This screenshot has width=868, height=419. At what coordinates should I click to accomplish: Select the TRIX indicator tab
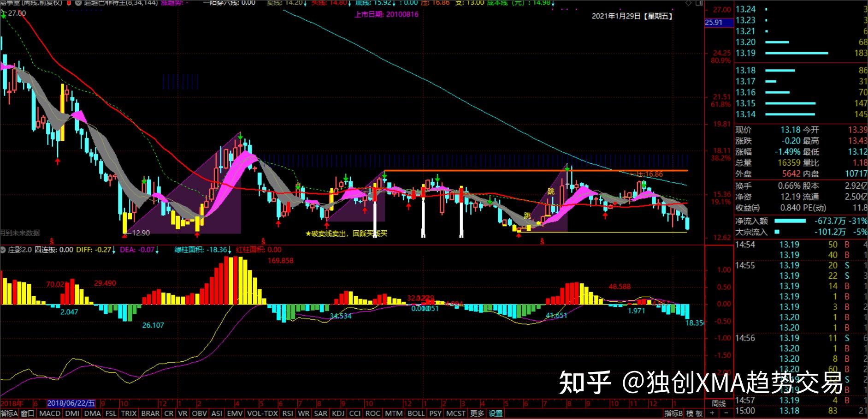(x=129, y=413)
